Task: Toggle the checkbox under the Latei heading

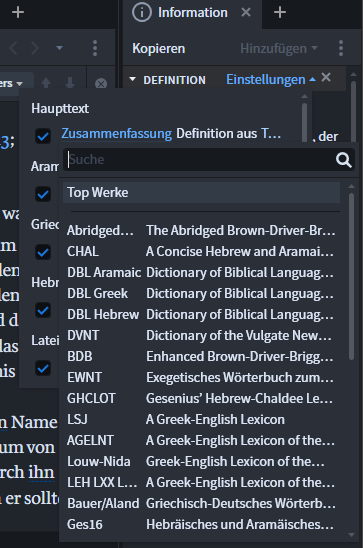Action: [x=43, y=368]
